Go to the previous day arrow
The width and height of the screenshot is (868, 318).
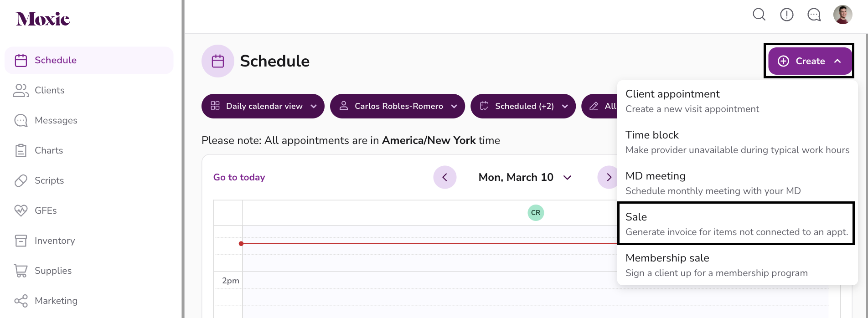pyautogui.click(x=445, y=177)
